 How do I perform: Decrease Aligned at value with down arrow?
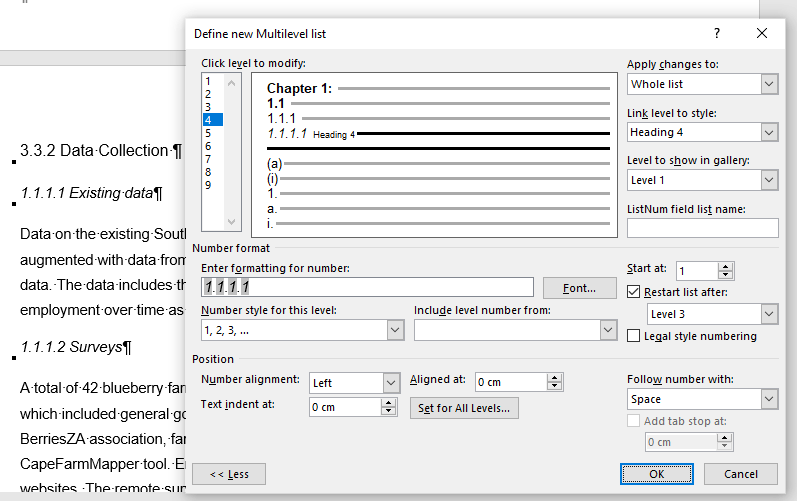pyautogui.click(x=555, y=386)
